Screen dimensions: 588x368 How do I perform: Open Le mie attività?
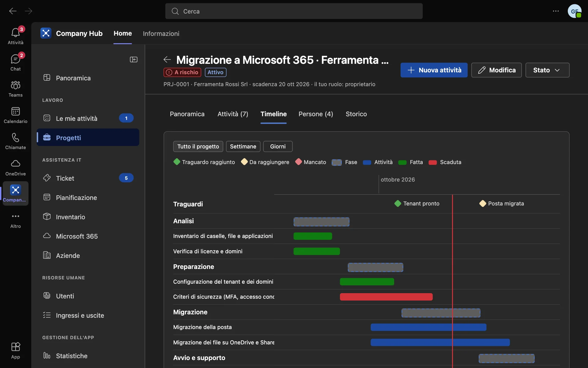[x=88, y=118]
